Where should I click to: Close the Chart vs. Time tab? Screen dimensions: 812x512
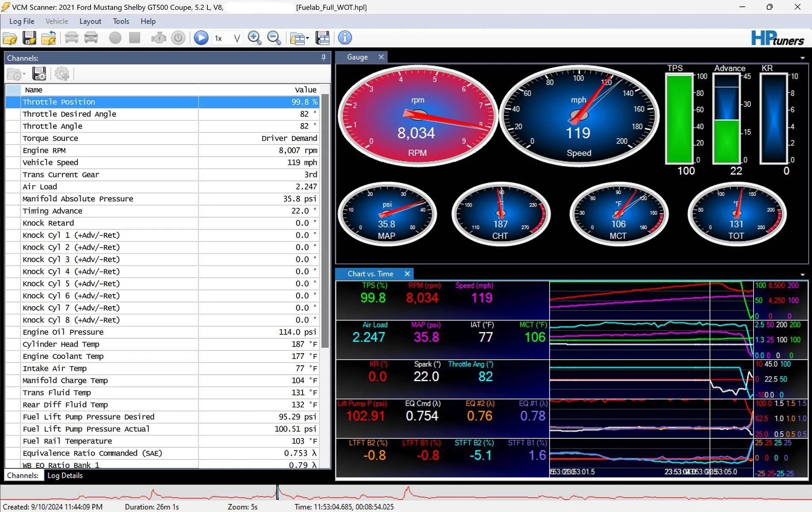(x=407, y=274)
